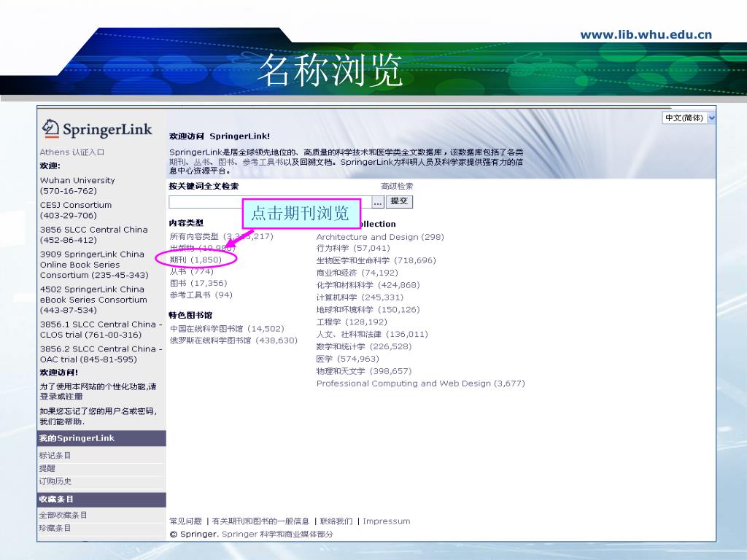Click the 提交 submit button

(x=399, y=201)
